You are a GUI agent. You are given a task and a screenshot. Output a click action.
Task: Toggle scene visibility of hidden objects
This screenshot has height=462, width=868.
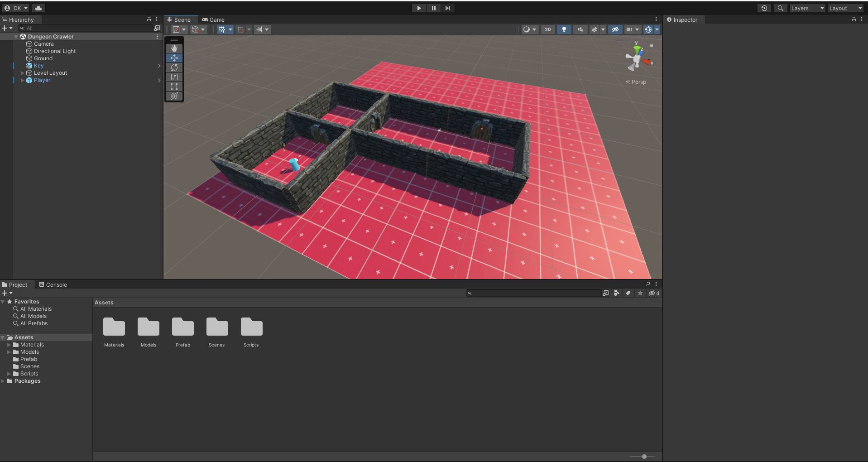point(615,29)
